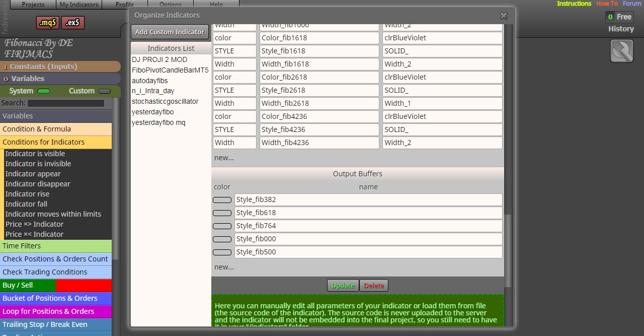Open the Help menu
The width and height of the screenshot is (644, 336).
(216, 5)
